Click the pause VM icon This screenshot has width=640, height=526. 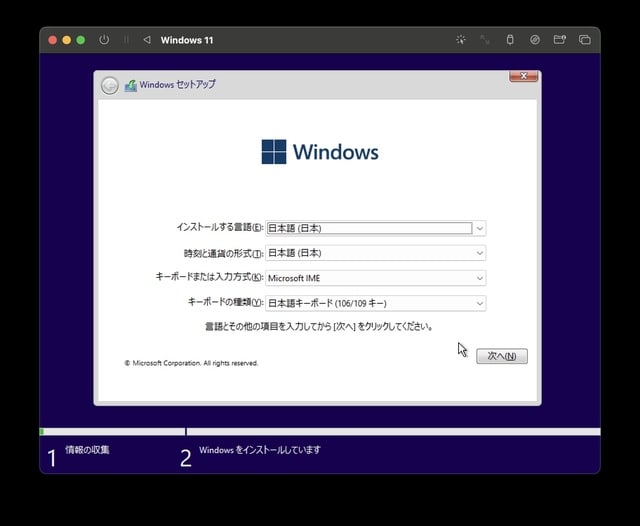tap(126, 40)
